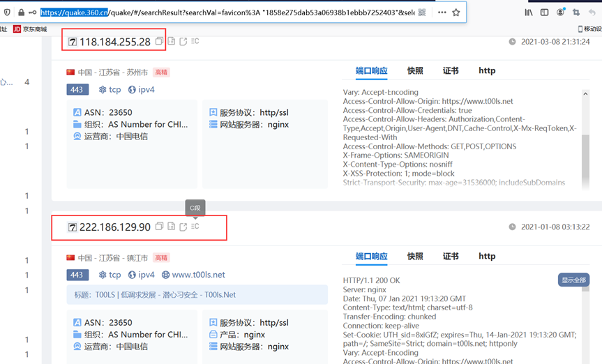The width and height of the screenshot is (602, 364).
Task: Click the QR code icon in the address bar
Action: pyautogui.click(x=422, y=13)
